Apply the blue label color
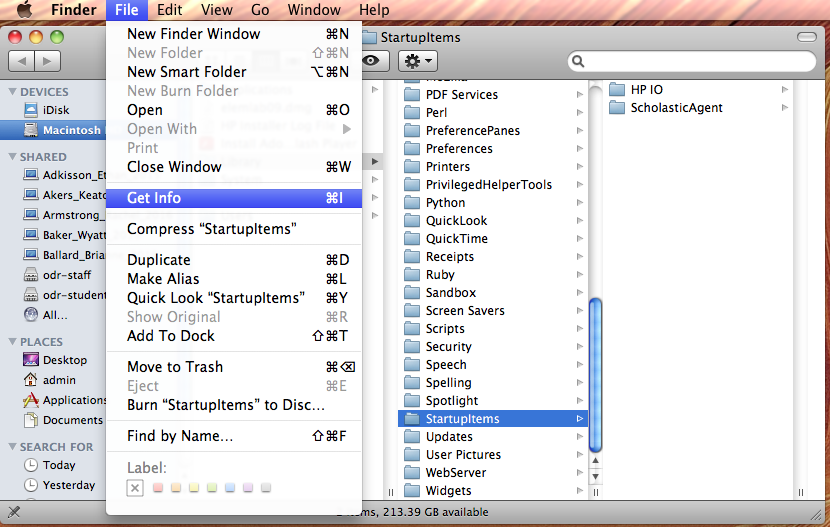 230,487
